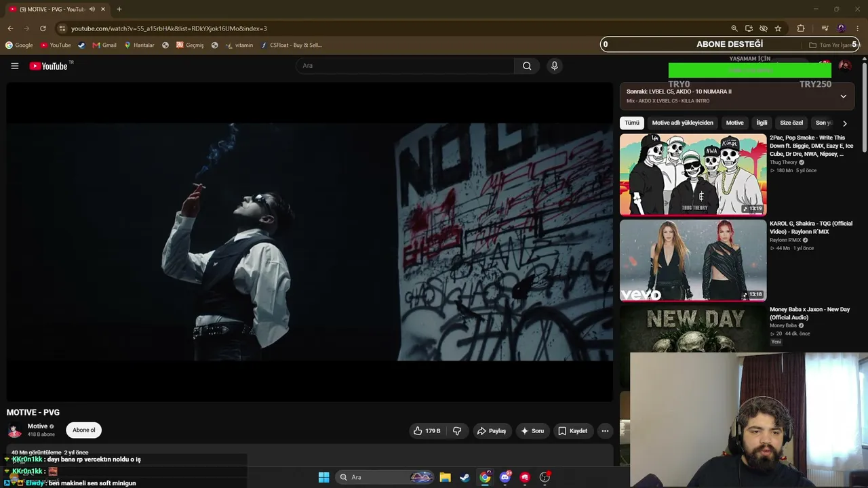Start voice search with the microphone icon
Viewport: 868px width, 488px height.
pos(554,66)
